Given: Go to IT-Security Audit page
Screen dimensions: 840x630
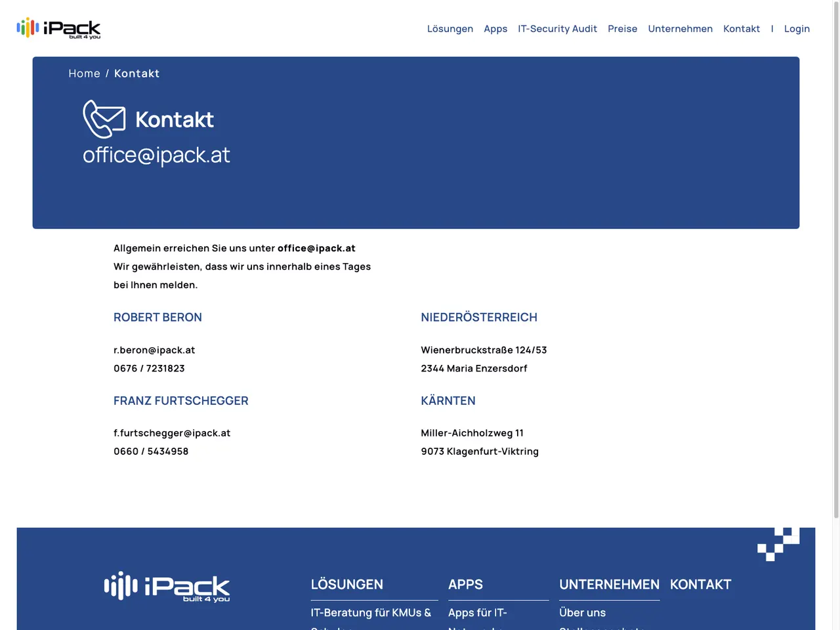Looking at the screenshot, I should point(557,29).
